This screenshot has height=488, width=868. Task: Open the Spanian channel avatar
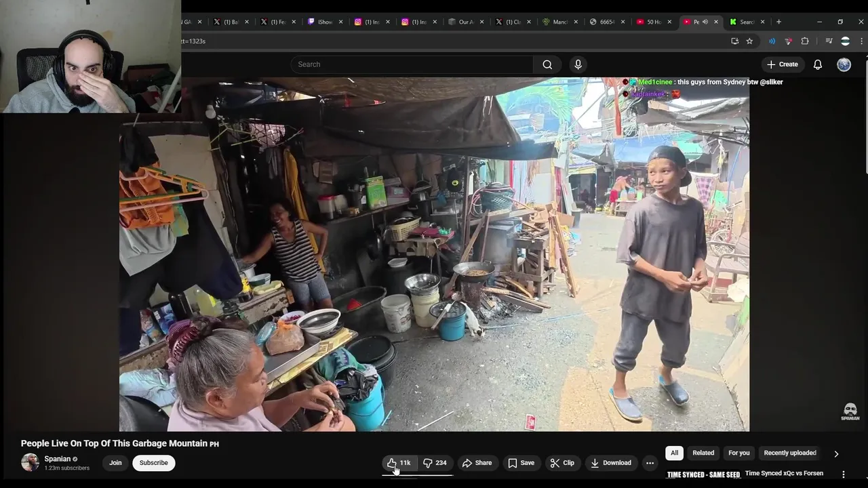click(30, 462)
